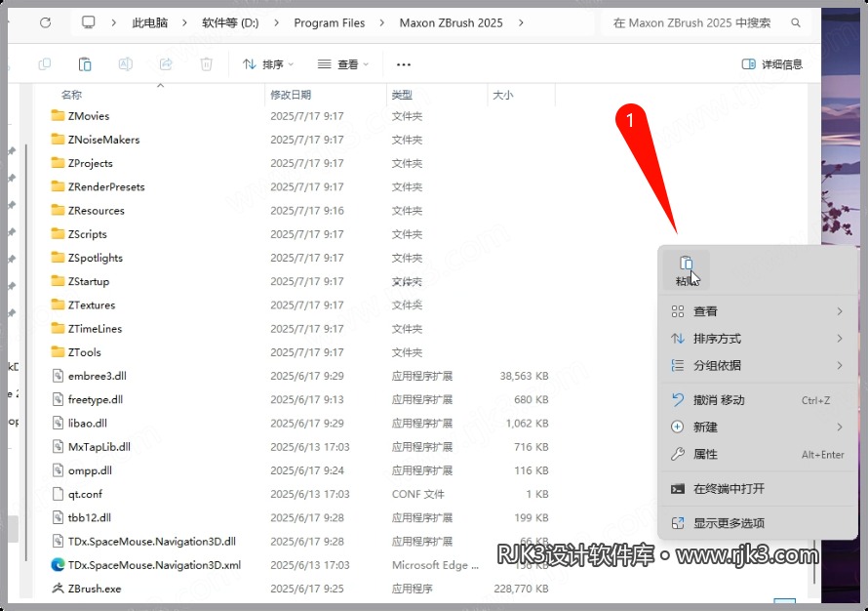Select the ZNoiseMakers folder name
The height and width of the screenshot is (611, 868).
104,140
